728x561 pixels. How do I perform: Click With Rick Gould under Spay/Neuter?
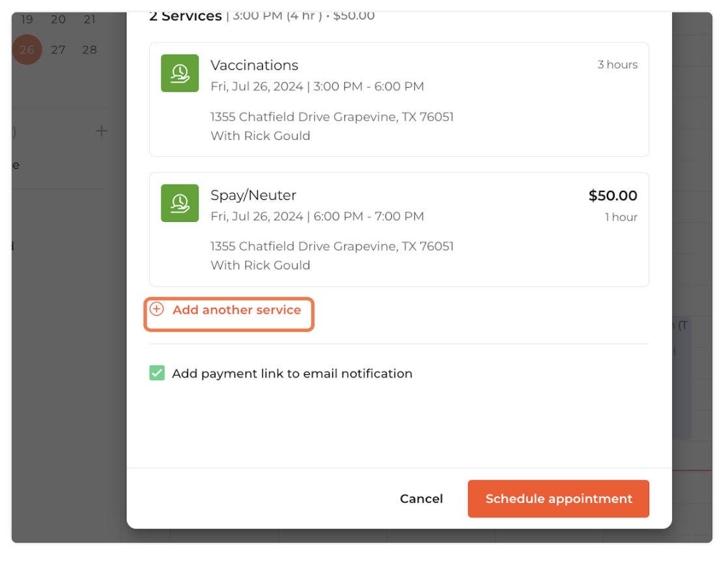coord(260,266)
